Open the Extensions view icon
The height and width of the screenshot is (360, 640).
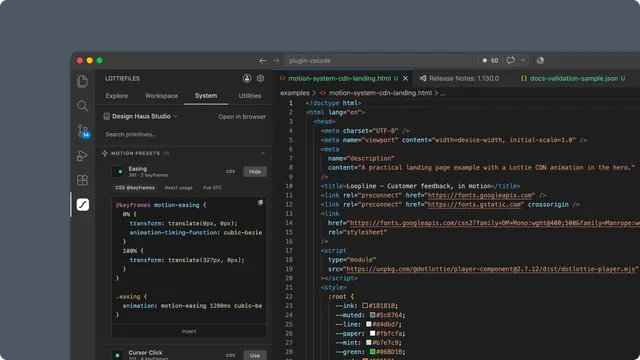82,180
